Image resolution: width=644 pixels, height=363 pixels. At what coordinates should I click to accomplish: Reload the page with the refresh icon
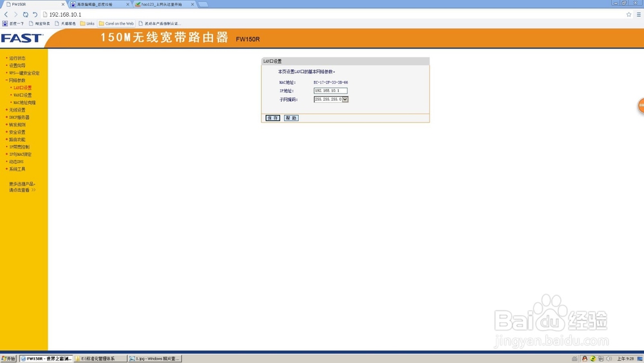click(26, 14)
